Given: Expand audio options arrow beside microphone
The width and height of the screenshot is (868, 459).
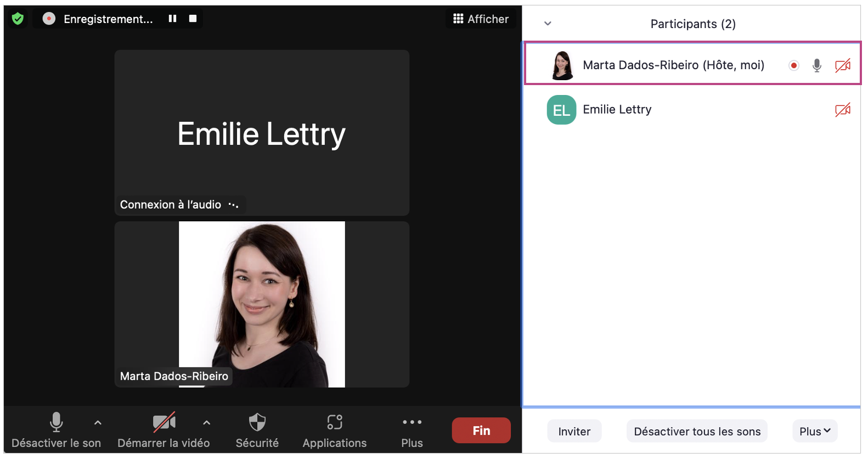Looking at the screenshot, I should pyautogui.click(x=98, y=423).
